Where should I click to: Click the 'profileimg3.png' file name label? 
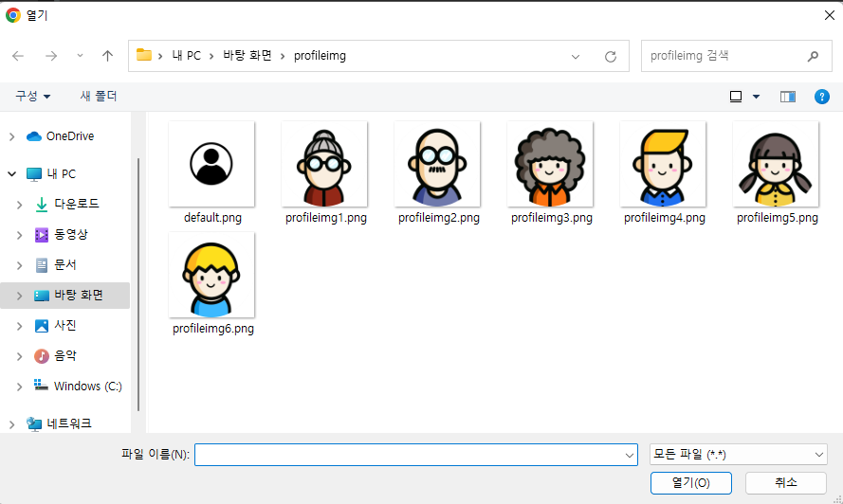(x=552, y=218)
